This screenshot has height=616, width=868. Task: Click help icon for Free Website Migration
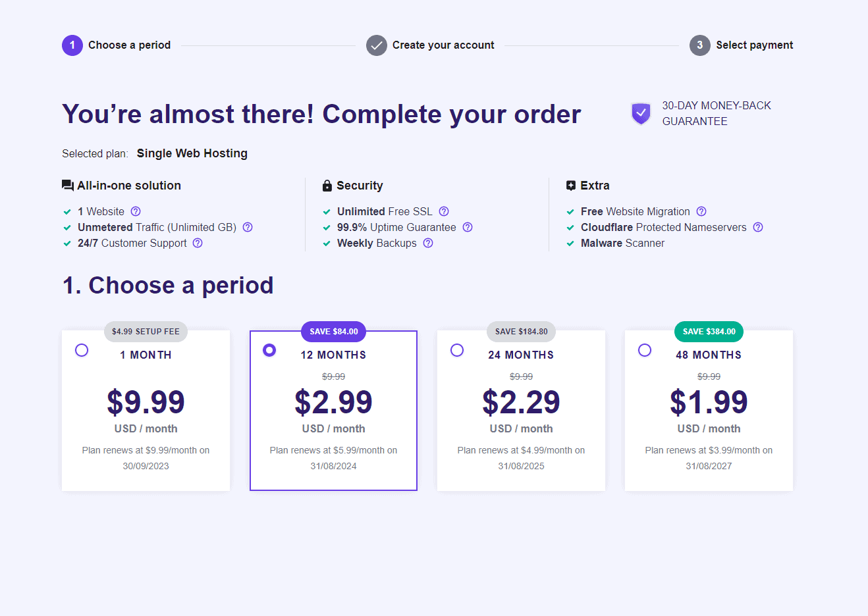701,211
